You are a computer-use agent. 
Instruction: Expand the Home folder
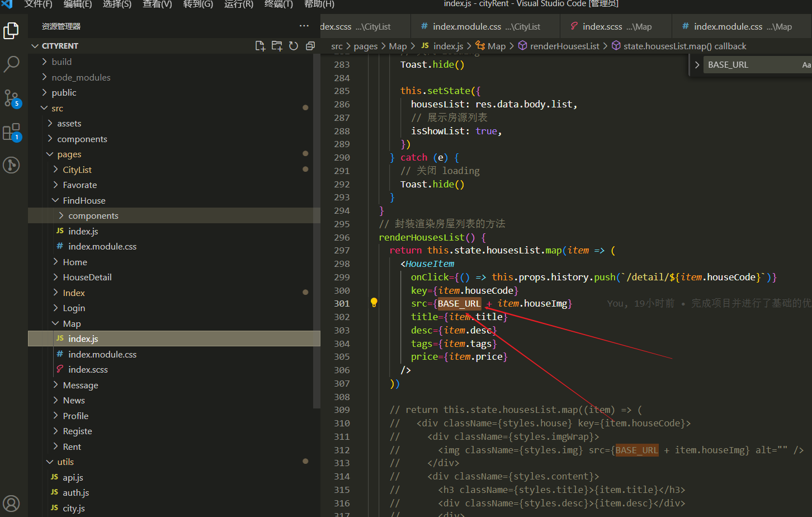click(x=174, y=262)
